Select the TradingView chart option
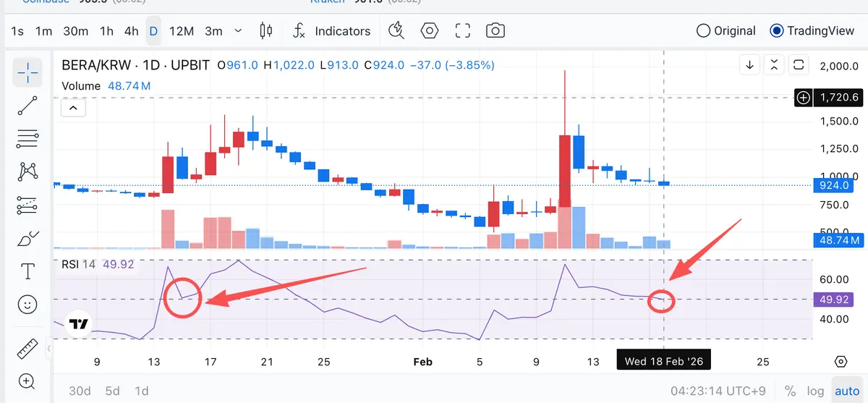868x403 pixels. [x=813, y=31]
